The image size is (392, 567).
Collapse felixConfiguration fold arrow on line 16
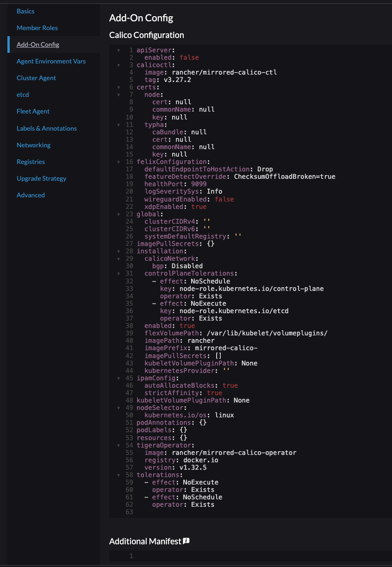[118, 162]
